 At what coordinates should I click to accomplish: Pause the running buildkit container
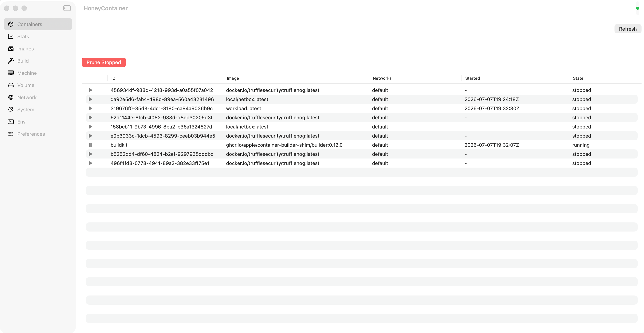(90, 145)
